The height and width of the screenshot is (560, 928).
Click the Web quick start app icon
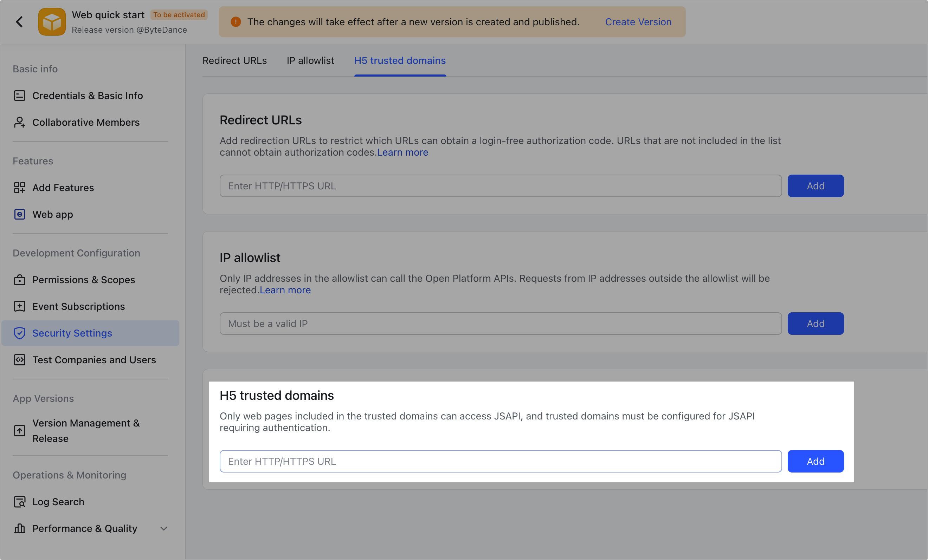click(x=52, y=22)
